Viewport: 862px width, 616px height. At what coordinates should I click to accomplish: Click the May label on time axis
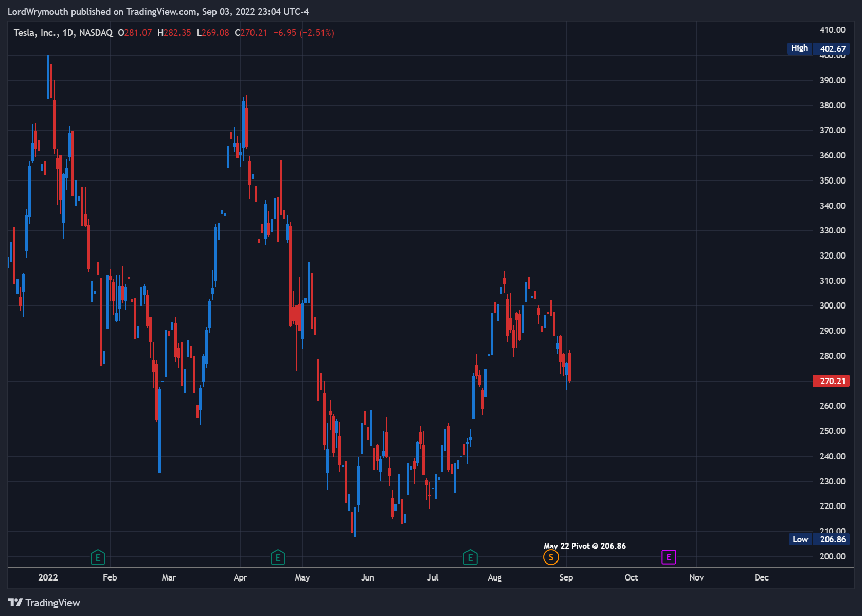point(302,577)
